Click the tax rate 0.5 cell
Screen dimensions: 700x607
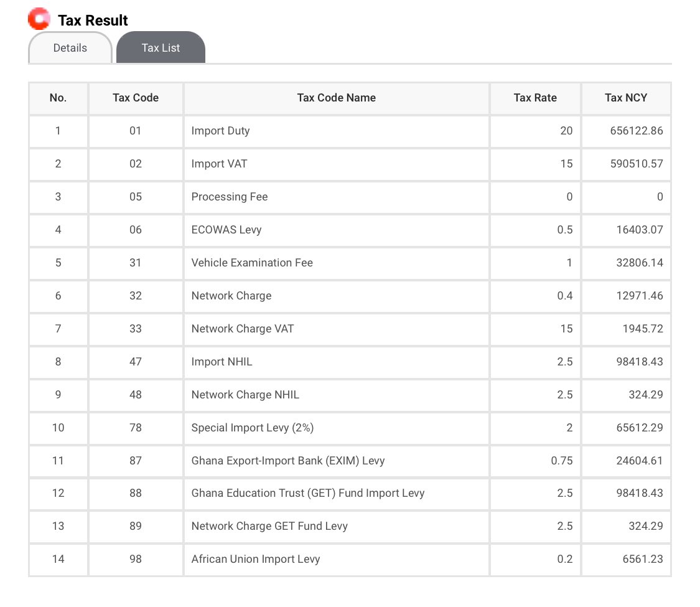coord(535,230)
